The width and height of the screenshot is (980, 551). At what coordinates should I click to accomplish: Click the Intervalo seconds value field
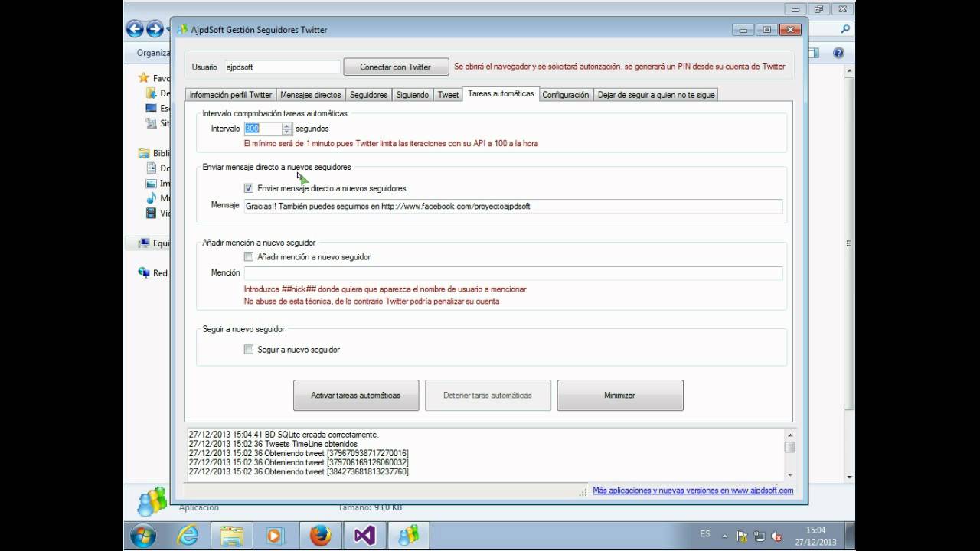[x=263, y=129]
